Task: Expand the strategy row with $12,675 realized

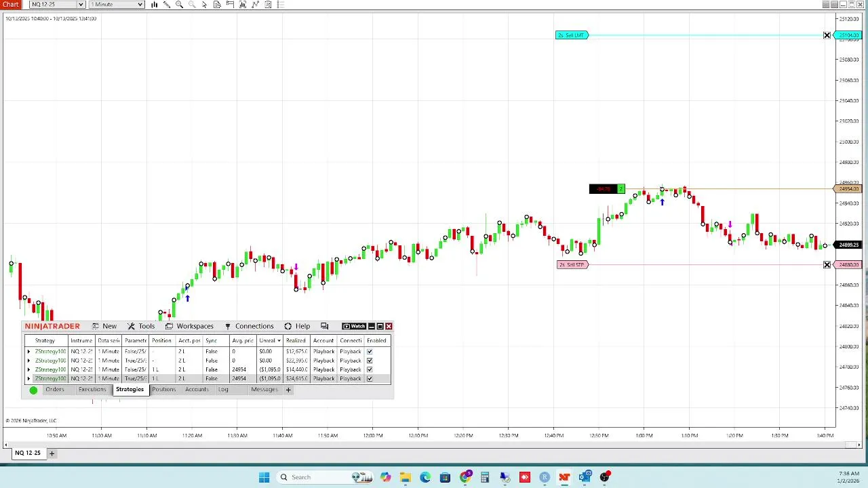Action: [28, 352]
